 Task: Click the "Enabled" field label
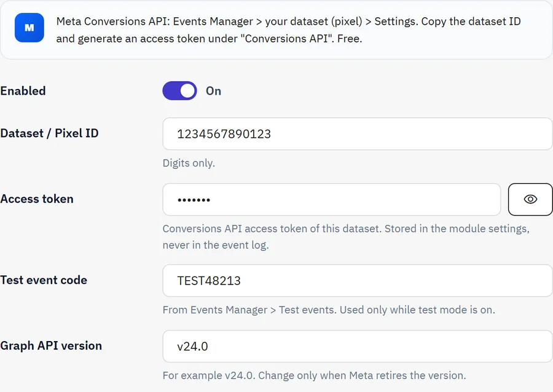tap(23, 91)
